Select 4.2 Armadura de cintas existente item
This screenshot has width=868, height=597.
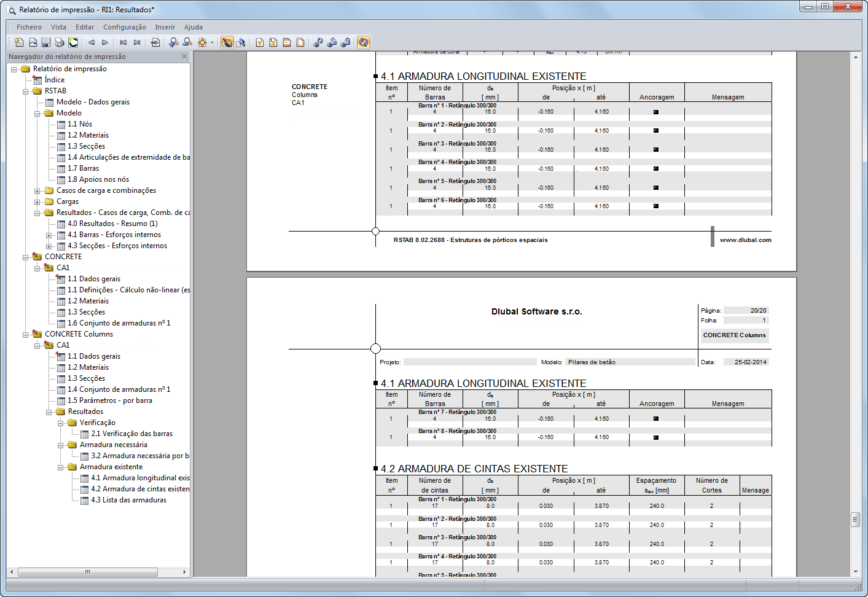click(139, 489)
